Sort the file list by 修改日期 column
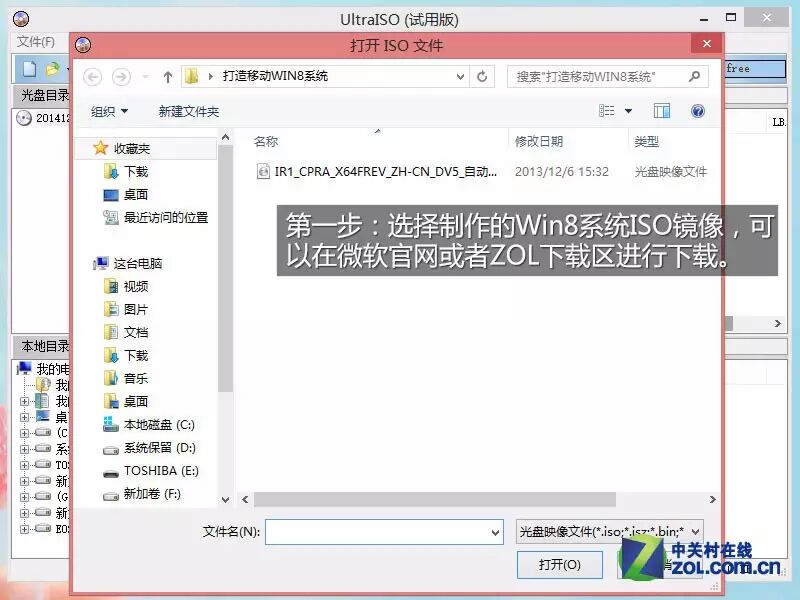 pos(539,141)
